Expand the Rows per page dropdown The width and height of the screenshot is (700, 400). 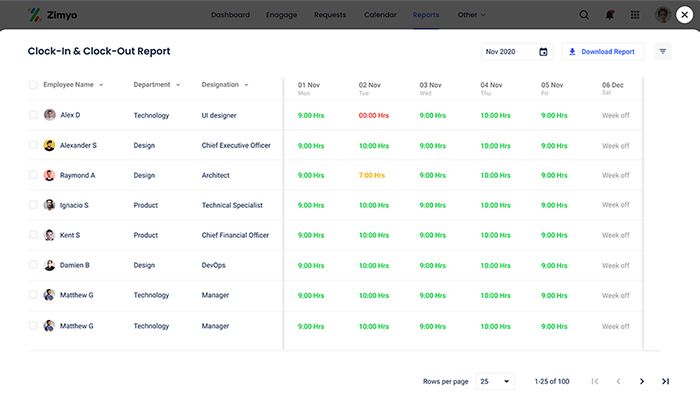pyautogui.click(x=495, y=381)
